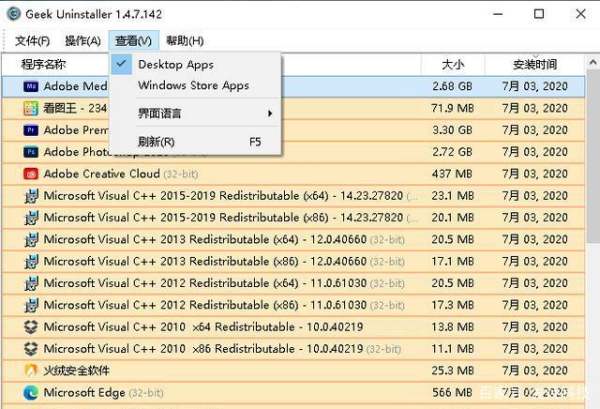Click the 25.3 MB size cell

pos(452,370)
